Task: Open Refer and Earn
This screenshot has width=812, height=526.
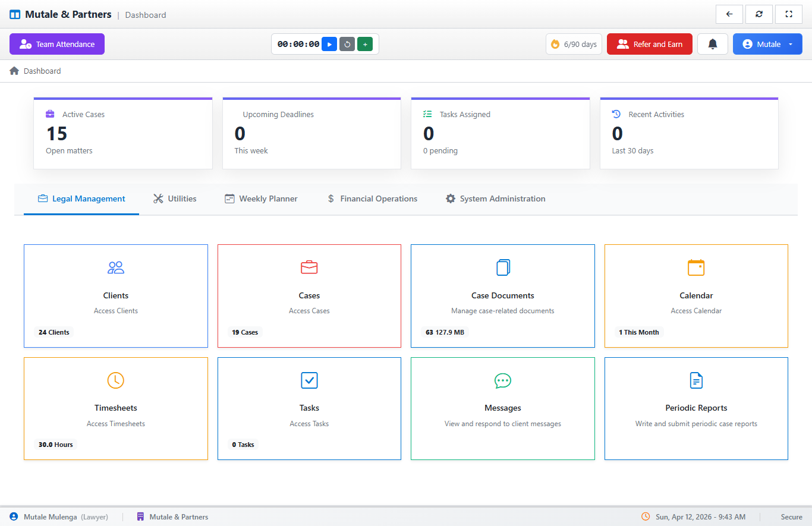Action: [x=649, y=43]
